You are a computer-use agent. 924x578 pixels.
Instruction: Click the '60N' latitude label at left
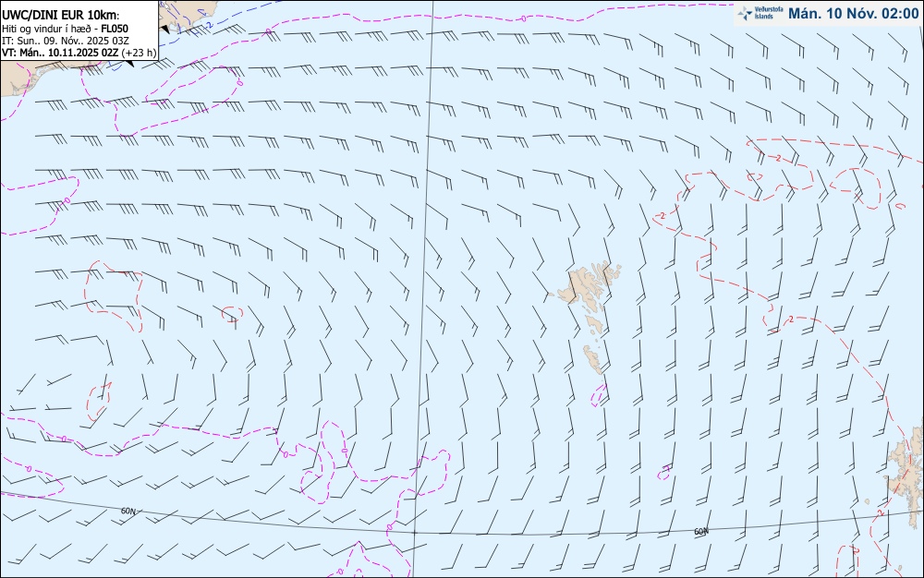(x=128, y=511)
